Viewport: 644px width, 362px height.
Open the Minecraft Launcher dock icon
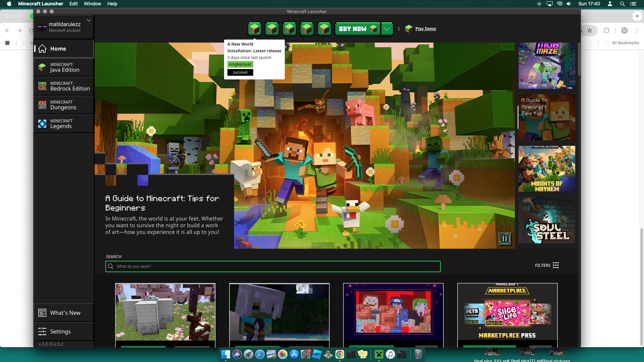[x=379, y=354]
